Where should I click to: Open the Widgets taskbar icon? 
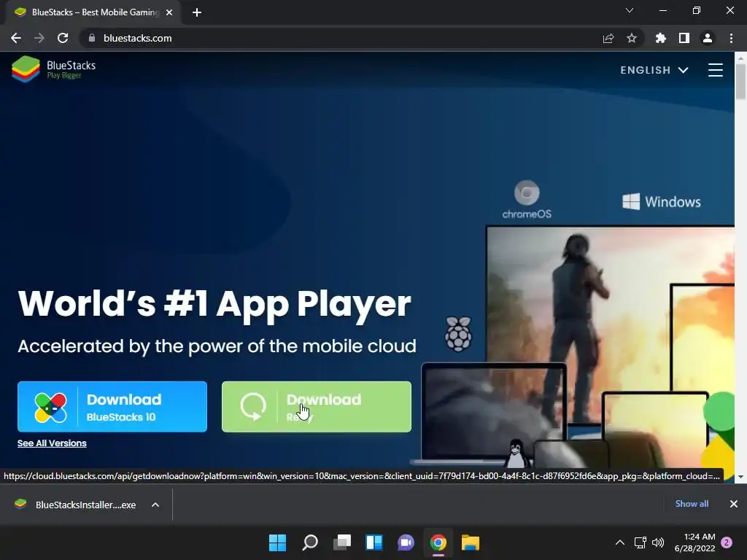click(374, 542)
